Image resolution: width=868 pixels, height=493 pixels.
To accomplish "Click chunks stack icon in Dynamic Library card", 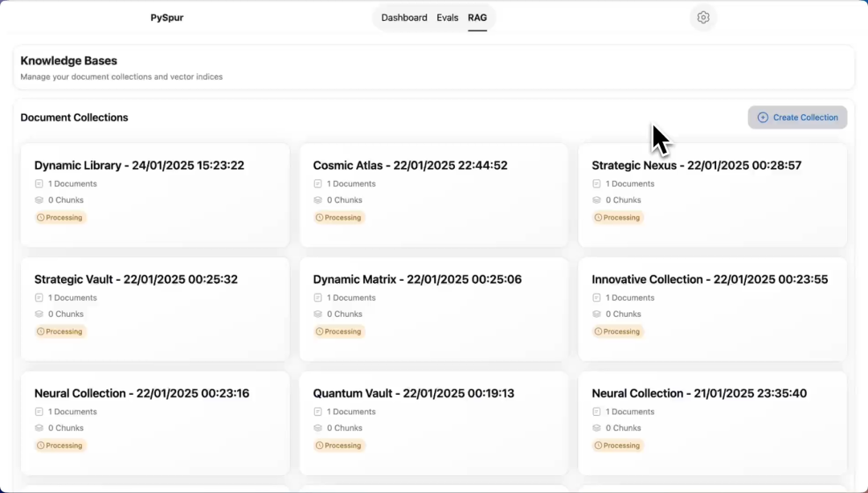I will [x=39, y=200].
